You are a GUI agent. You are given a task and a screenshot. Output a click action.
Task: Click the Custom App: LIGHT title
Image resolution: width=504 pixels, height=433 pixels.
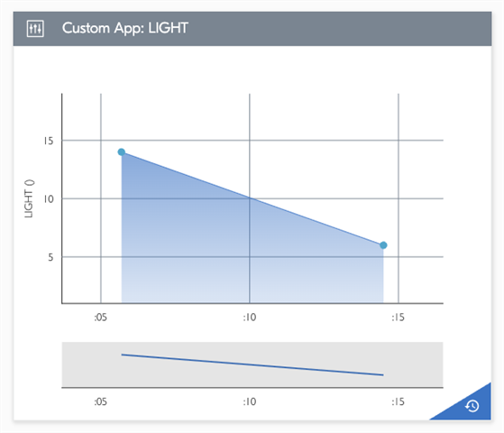tap(125, 28)
